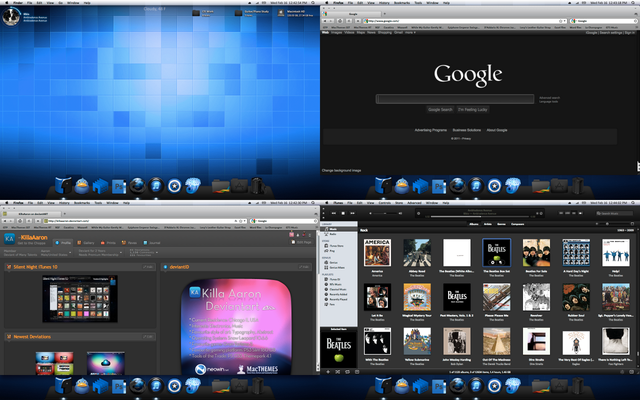The image size is (640, 400).
Task: Open the Silent Night iTunes 10 deviation thumbnail
Action: pyautogui.click(x=80, y=298)
